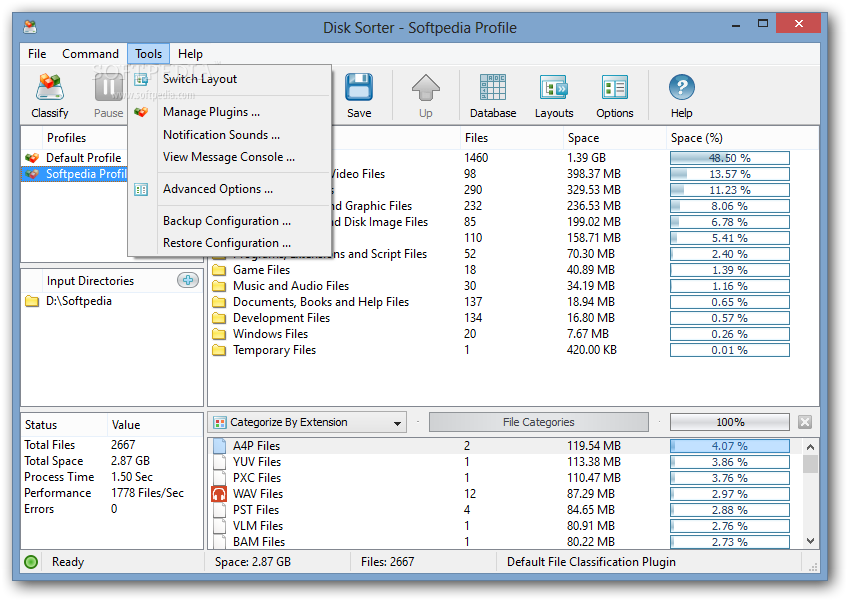
Task: Click Default File Classification Plugin status text
Action: click(x=591, y=562)
